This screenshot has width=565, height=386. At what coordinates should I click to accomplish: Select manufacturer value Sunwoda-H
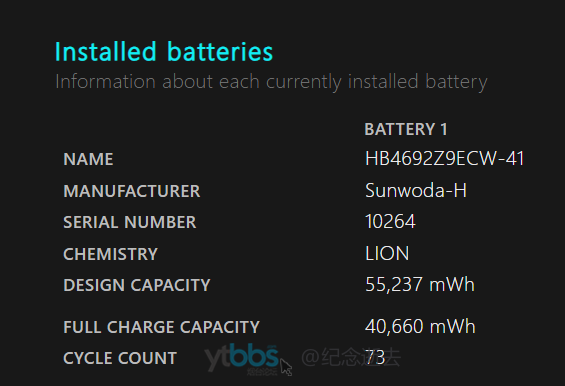(416, 190)
